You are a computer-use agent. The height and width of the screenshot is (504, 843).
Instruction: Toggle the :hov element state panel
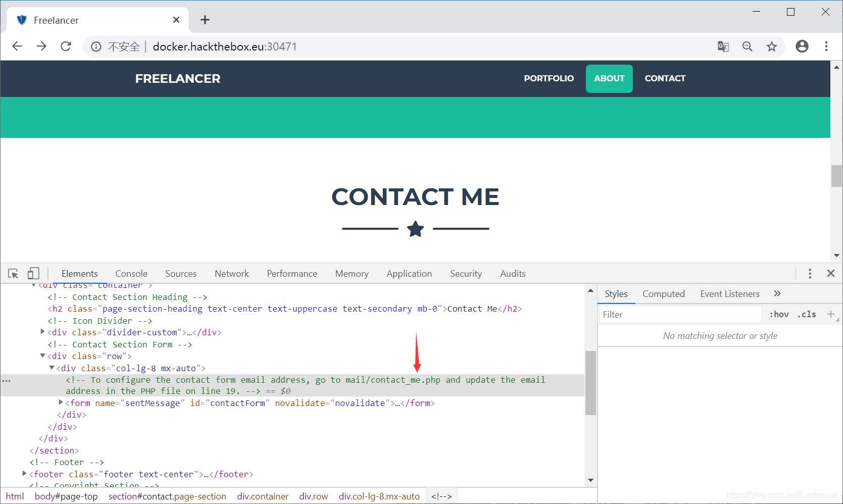pos(779,314)
